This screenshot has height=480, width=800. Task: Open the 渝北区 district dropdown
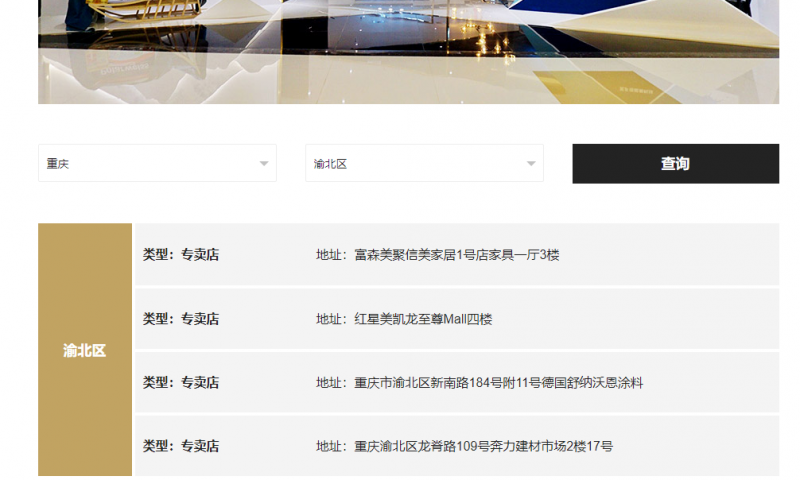(x=415, y=163)
